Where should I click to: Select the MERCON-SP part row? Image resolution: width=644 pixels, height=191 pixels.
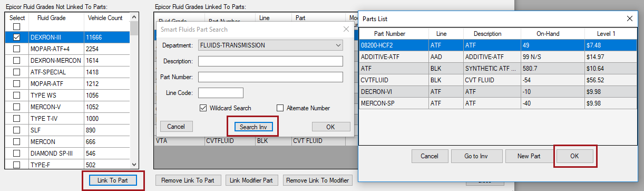pyautogui.click(x=497, y=103)
